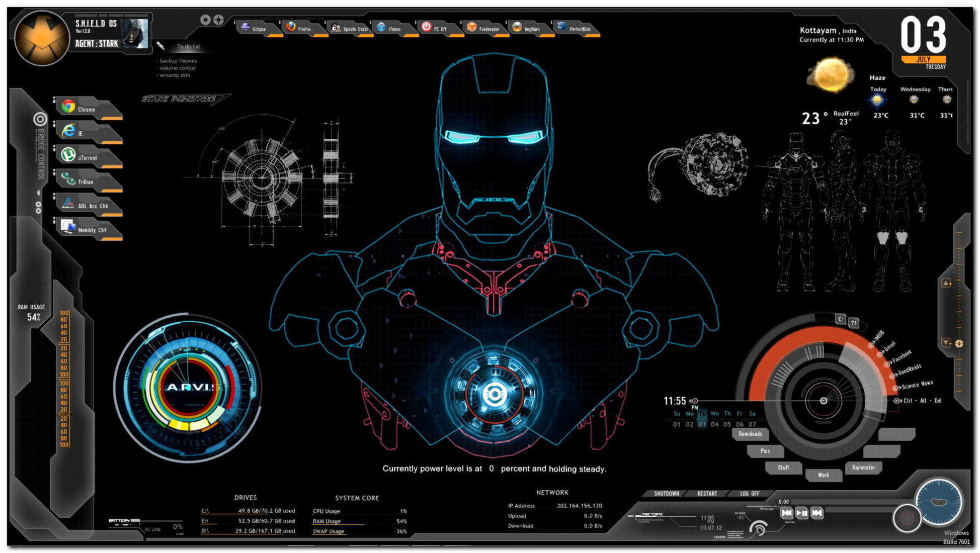
Task: Click the sun weather icon
Action: [831, 75]
